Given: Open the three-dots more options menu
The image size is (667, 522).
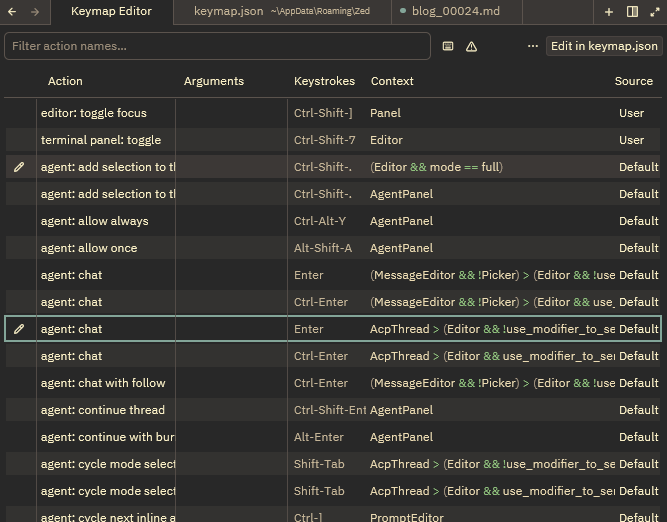Looking at the screenshot, I should [x=533, y=46].
